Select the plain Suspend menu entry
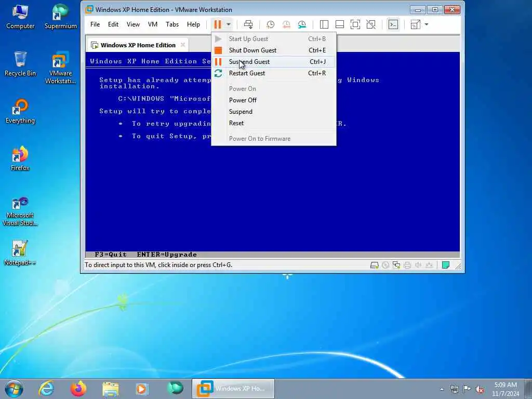This screenshot has width=532, height=399. click(x=273, y=112)
